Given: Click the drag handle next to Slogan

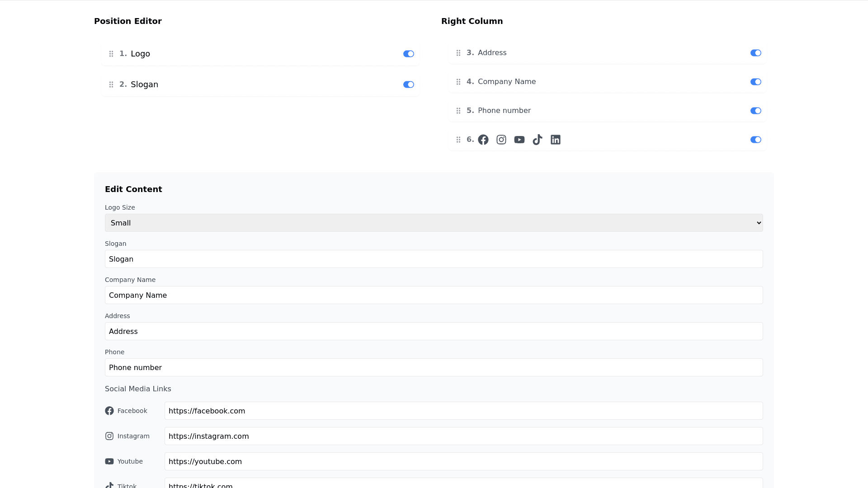Looking at the screenshot, I should coord(111,84).
